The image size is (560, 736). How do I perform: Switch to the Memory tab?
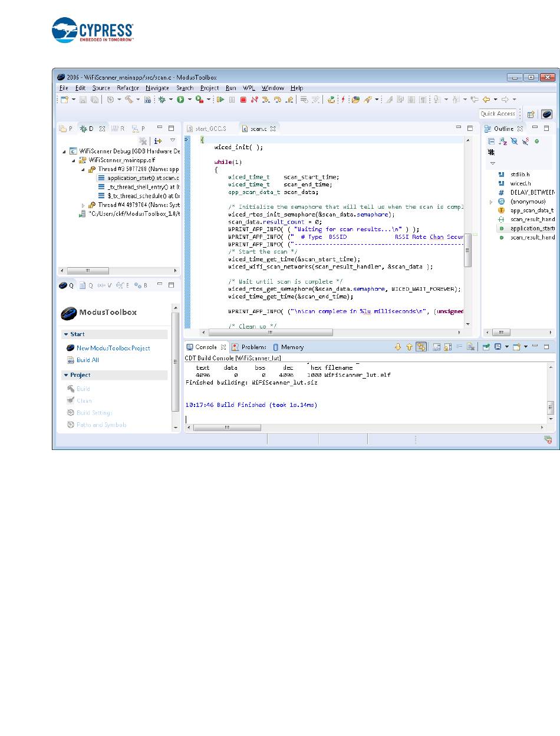pos(288,347)
